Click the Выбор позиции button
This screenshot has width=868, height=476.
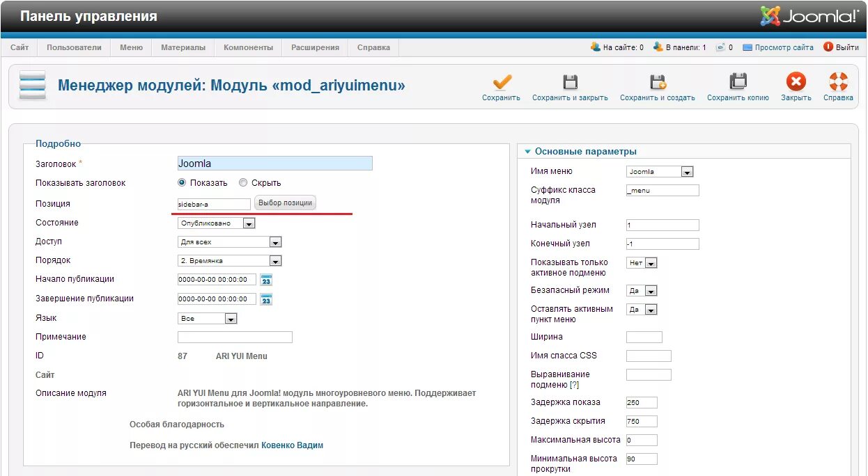[285, 203]
